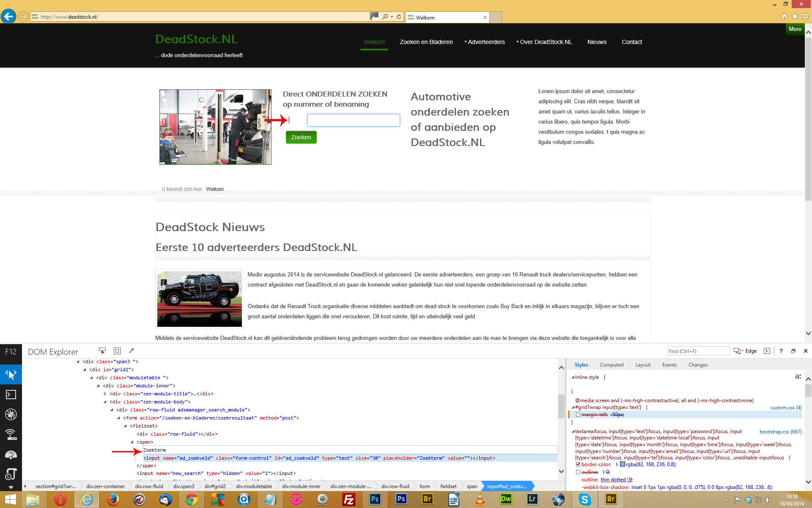The height and width of the screenshot is (508, 812).
Task: Open the Console tool in F12 sidebar
Action: click(x=11, y=395)
